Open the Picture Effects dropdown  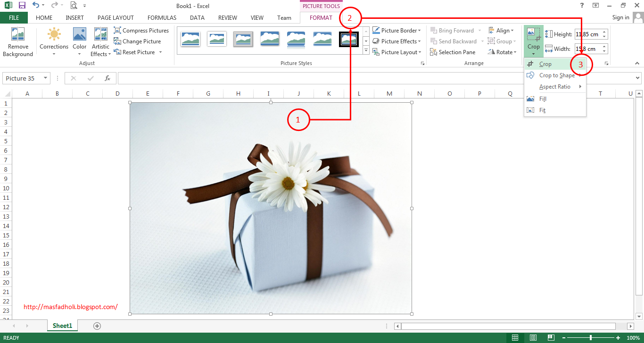pyautogui.click(x=396, y=41)
